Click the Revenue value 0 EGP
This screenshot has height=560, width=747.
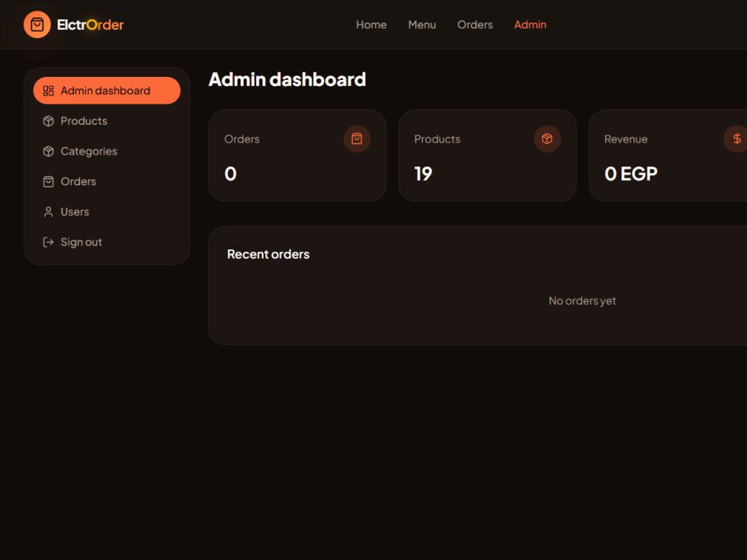(630, 174)
